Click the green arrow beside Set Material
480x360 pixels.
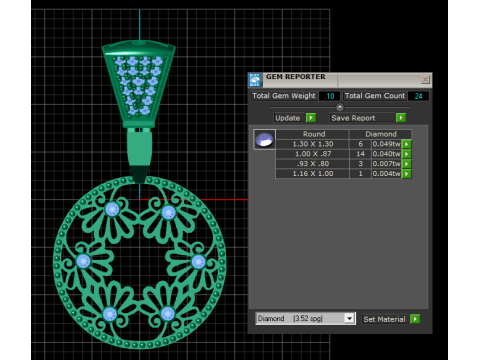(415, 319)
